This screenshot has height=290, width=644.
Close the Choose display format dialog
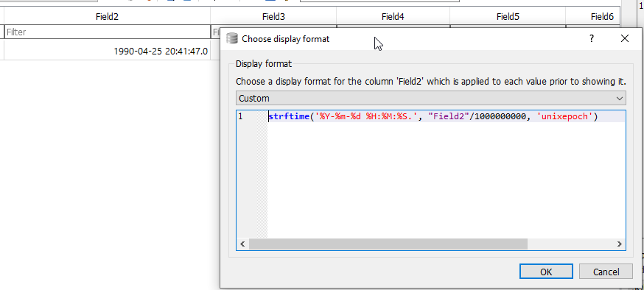point(625,38)
